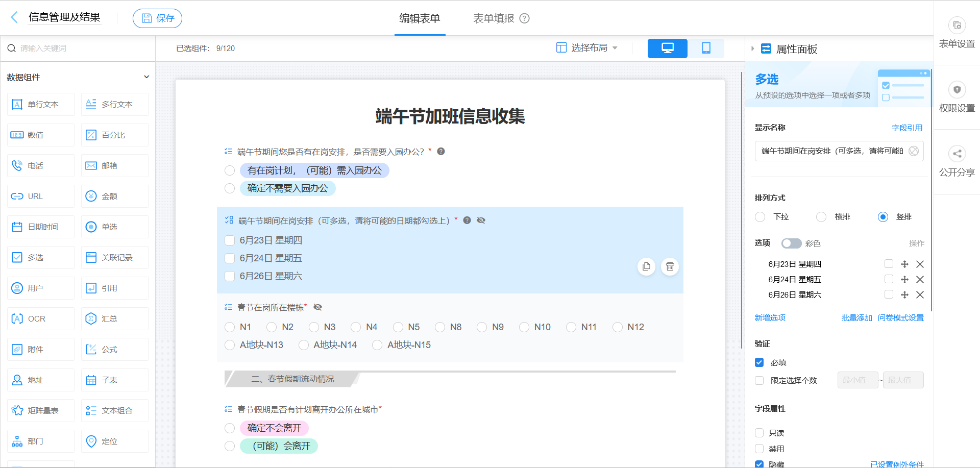
Task: Open the 权限设置 panel on the right
Action: click(957, 97)
